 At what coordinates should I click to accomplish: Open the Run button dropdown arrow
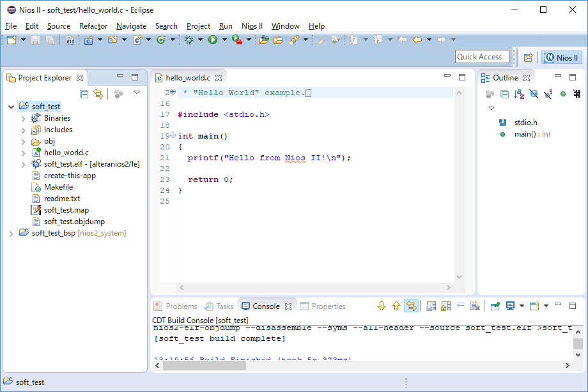coord(223,40)
